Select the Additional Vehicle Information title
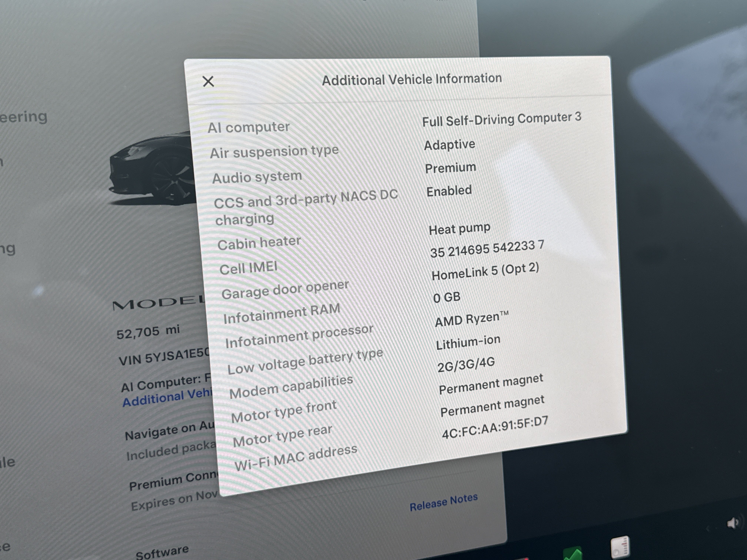 click(412, 79)
